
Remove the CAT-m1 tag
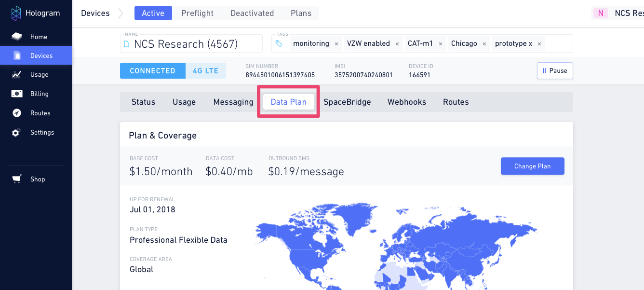441,44
